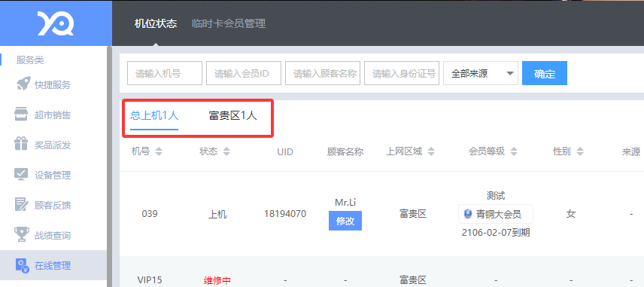Click 富贵区 cell in VIP15 row

coord(413,280)
